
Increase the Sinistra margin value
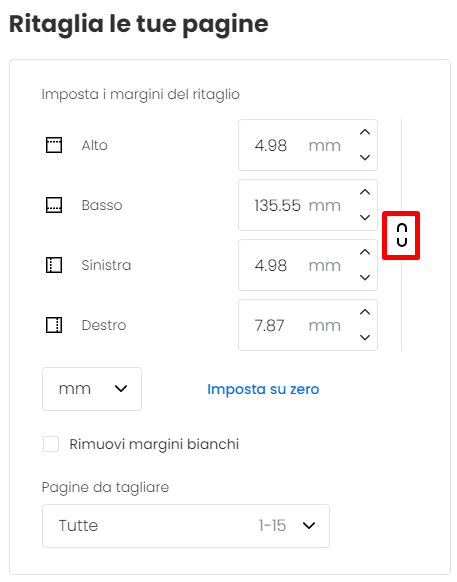pos(365,252)
